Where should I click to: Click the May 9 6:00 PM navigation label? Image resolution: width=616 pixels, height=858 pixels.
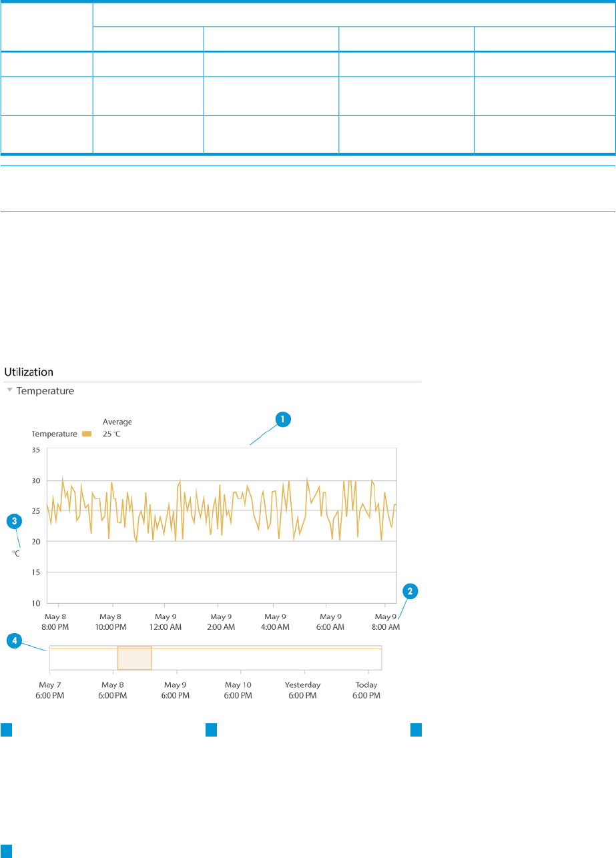(175, 690)
